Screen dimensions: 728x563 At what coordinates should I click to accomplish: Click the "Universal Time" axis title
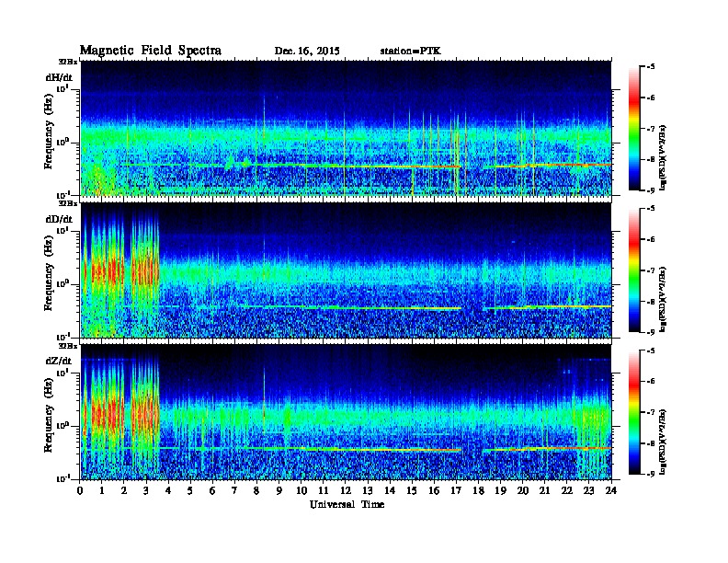[x=347, y=504]
